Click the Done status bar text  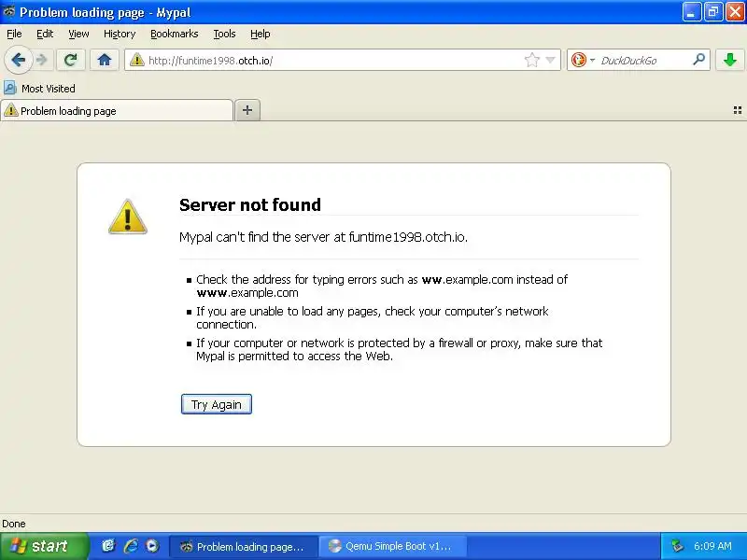[x=14, y=524]
